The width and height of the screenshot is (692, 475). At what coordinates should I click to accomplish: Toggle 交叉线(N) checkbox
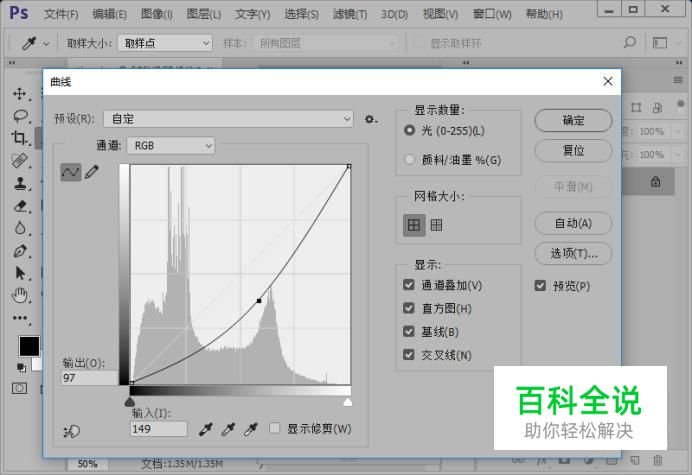point(409,354)
